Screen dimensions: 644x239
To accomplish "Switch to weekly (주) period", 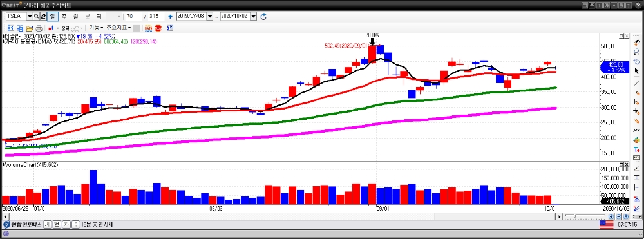I will (x=64, y=16).
